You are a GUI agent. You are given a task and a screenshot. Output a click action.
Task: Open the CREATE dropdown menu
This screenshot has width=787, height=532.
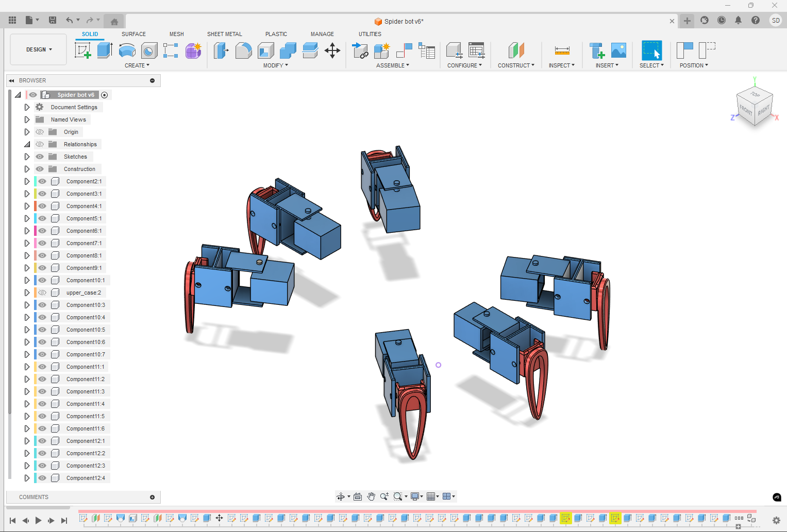click(x=137, y=65)
